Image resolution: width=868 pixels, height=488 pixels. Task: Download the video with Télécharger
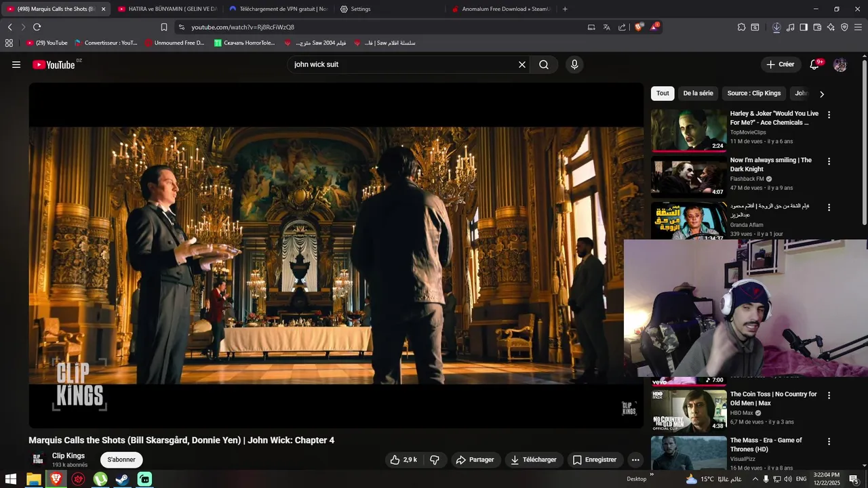[x=534, y=460]
